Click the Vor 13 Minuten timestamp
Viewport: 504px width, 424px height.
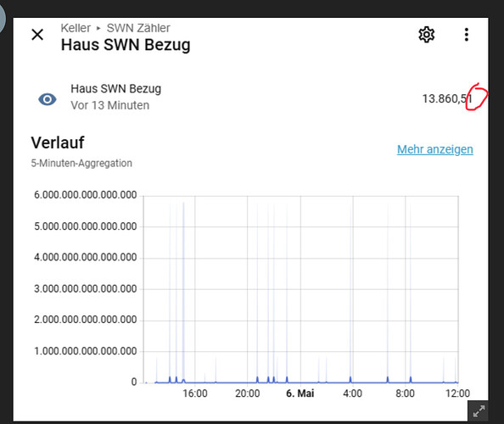point(110,105)
